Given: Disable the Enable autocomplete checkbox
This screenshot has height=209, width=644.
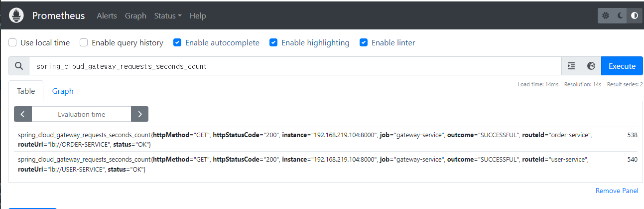Looking at the screenshot, I should pyautogui.click(x=177, y=43).
